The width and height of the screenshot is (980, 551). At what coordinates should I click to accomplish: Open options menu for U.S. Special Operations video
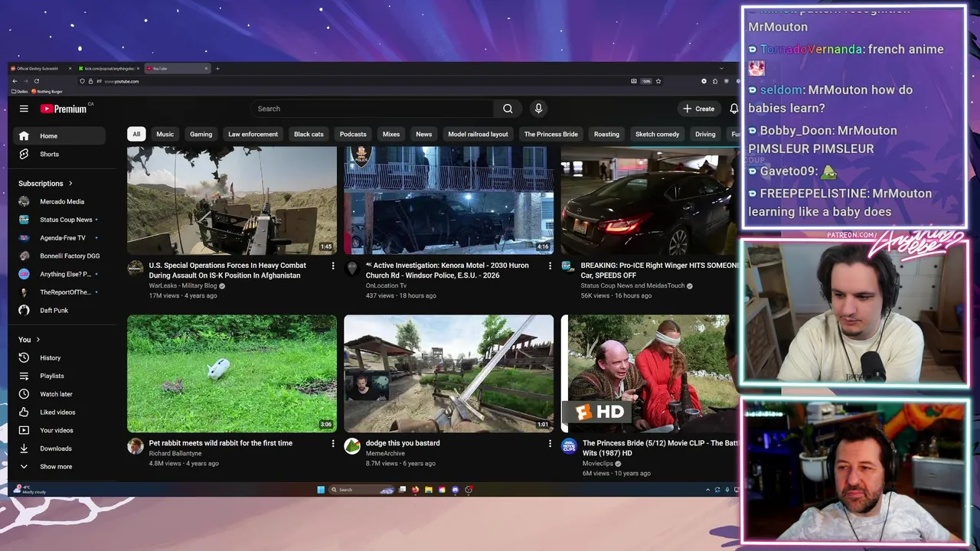pyautogui.click(x=332, y=266)
